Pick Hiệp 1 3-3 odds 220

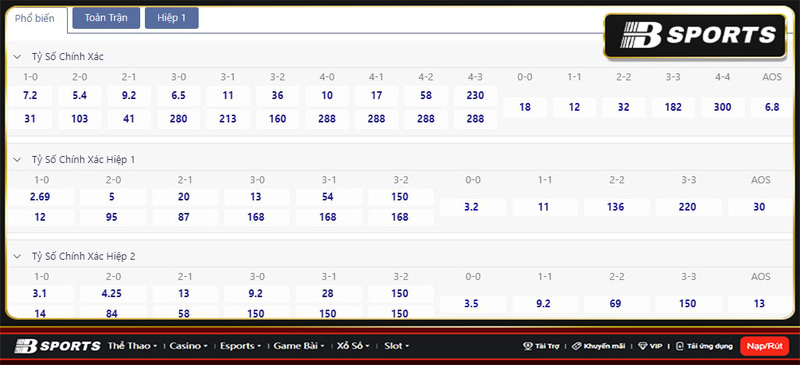point(688,207)
